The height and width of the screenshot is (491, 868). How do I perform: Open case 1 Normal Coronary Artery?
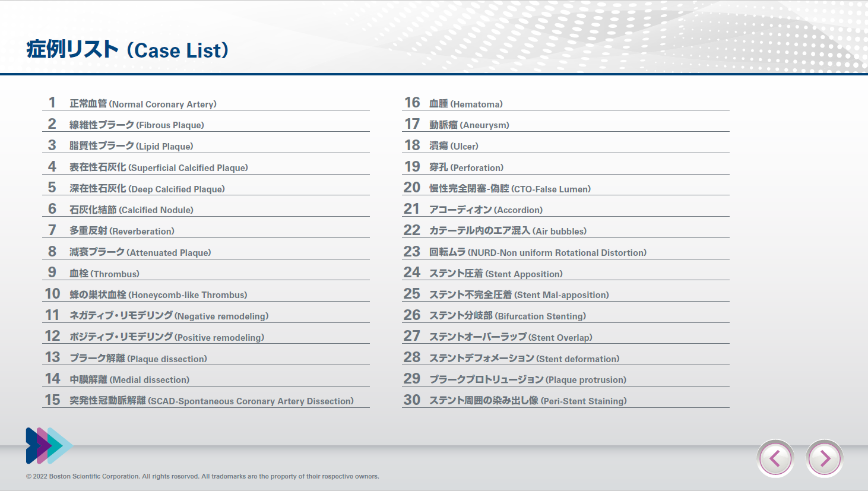pos(142,104)
